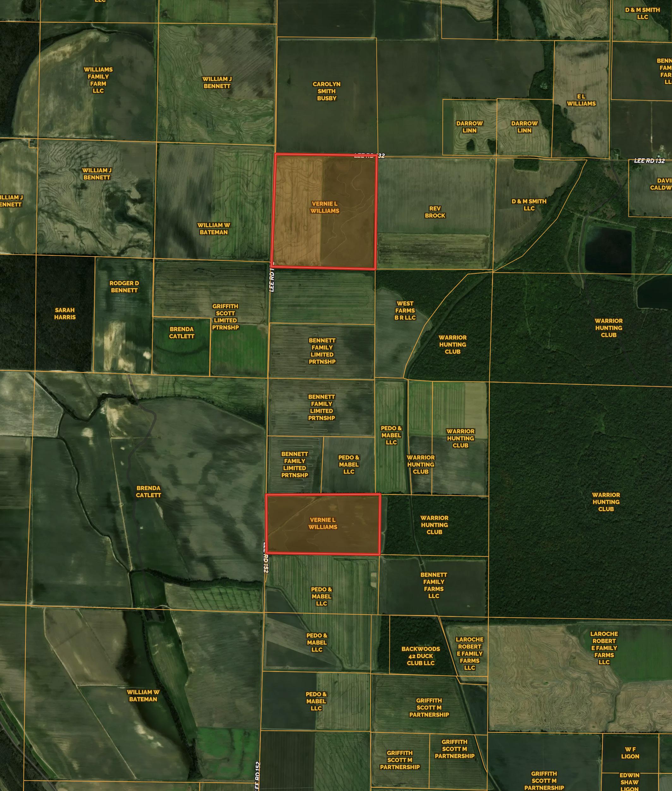Click the easternmost Warrior Hunting Club label at top
Viewport: 672px width, 791px height.
click(x=609, y=328)
